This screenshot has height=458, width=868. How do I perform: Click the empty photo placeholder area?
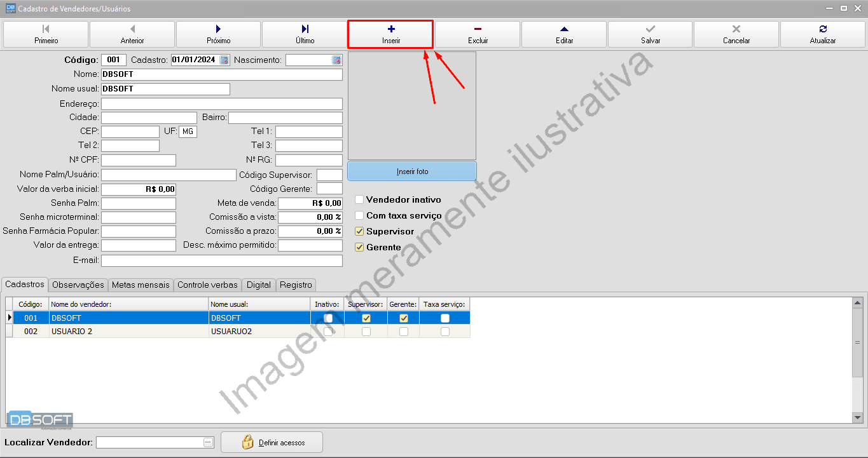(x=412, y=105)
